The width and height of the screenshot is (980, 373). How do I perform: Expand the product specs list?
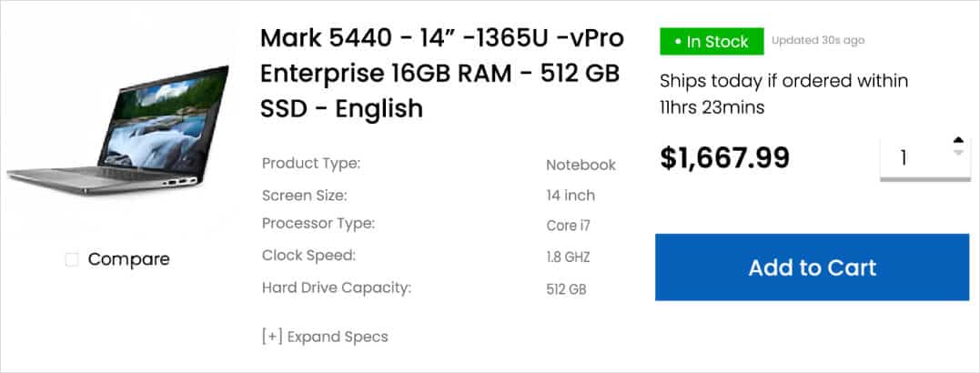(x=325, y=337)
